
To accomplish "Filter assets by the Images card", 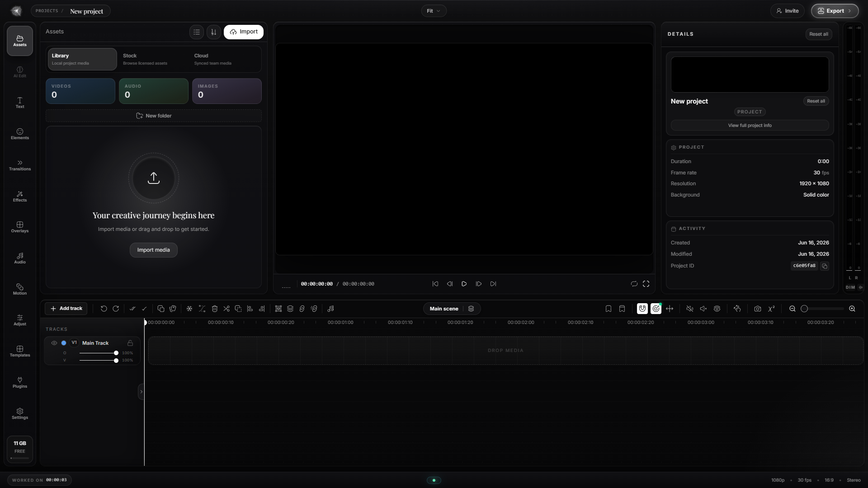I will coord(227,91).
